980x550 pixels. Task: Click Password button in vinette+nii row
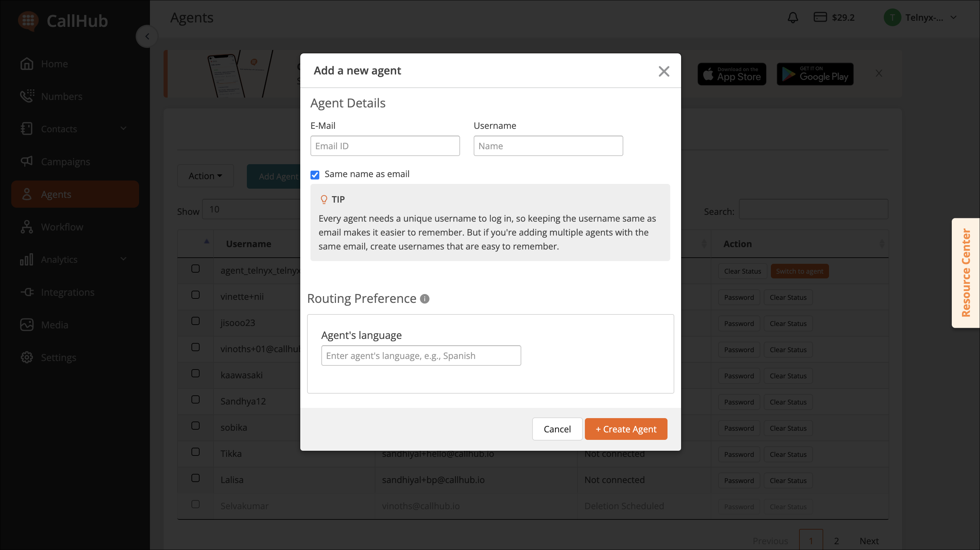click(x=739, y=297)
